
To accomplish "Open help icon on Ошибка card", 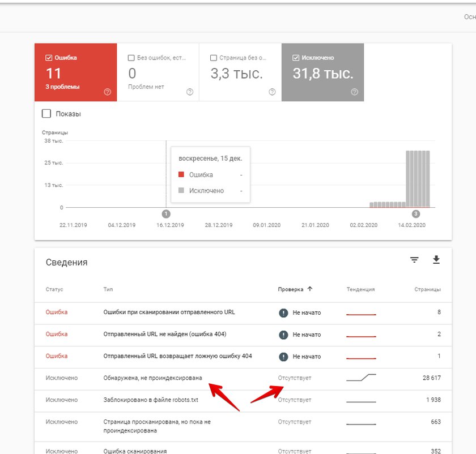I will point(108,92).
